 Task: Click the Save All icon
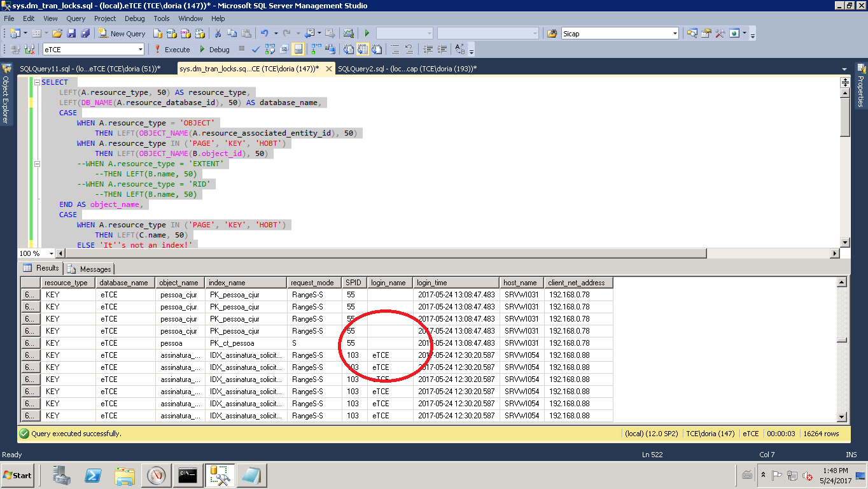click(x=85, y=33)
